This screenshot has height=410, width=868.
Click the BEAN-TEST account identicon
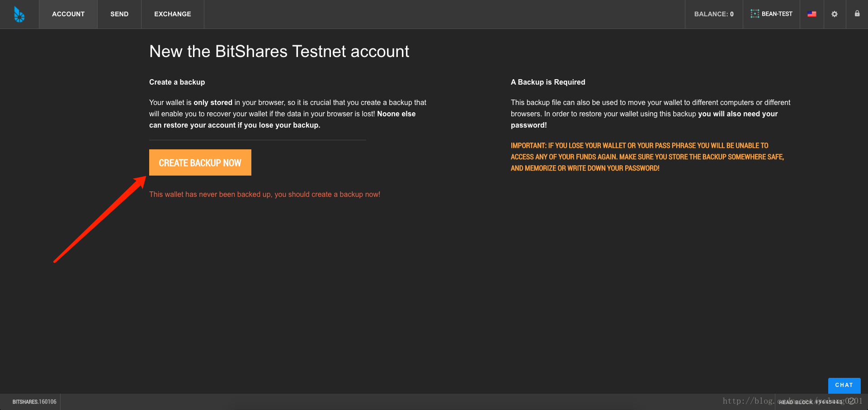[755, 14]
